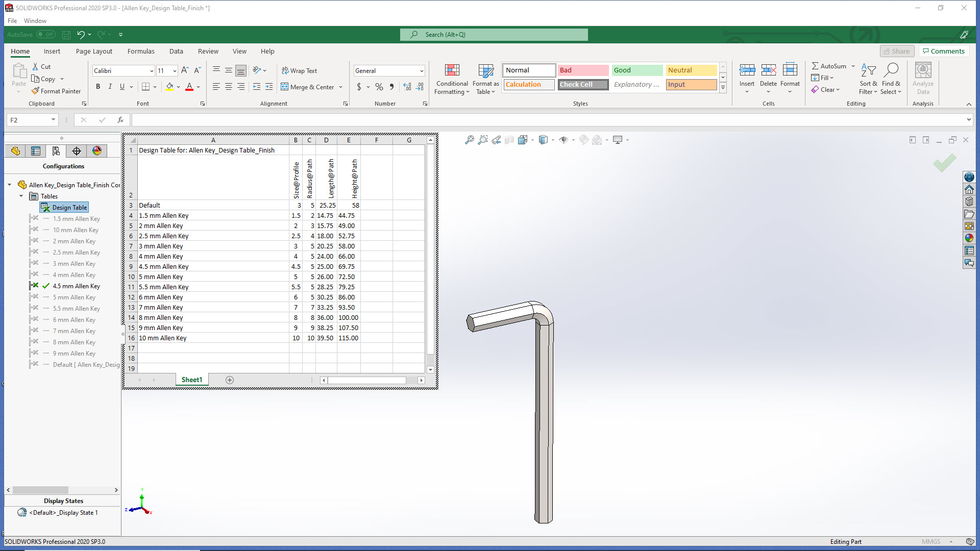Open the Design Library task pane

pyautogui.click(x=969, y=201)
